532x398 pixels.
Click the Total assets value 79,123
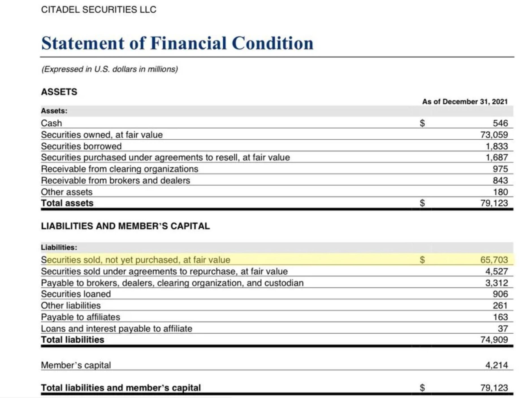pyautogui.click(x=494, y=203)
